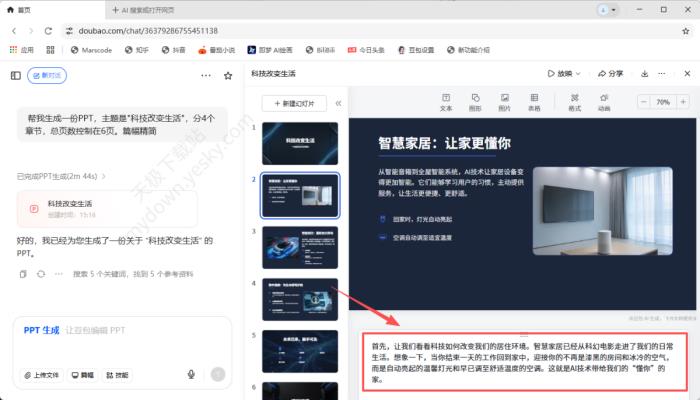Insert a picture with 图片 icon
700x400 pixels.
(x=504, y=101)
